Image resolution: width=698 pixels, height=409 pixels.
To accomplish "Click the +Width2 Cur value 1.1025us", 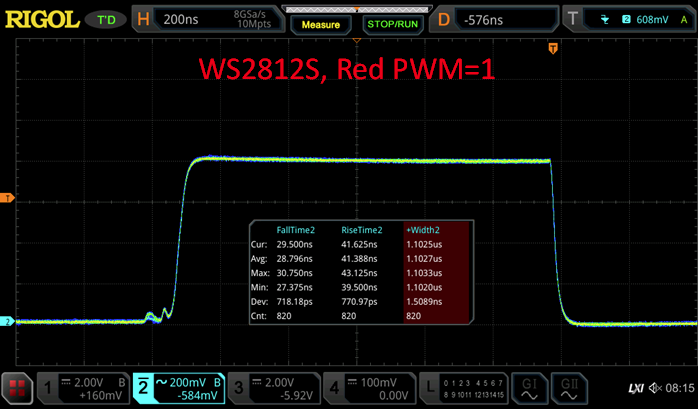I will pos(424,244).
